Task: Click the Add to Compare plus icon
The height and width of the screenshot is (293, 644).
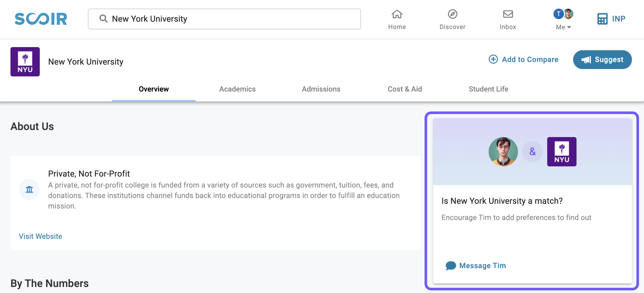Action: (493, 59)
